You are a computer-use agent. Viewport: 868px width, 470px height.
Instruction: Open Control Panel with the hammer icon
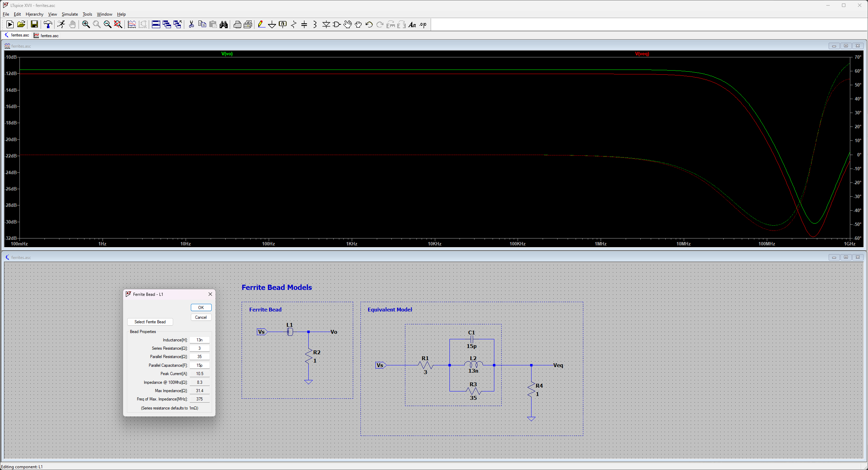click(x=48, y=24)
